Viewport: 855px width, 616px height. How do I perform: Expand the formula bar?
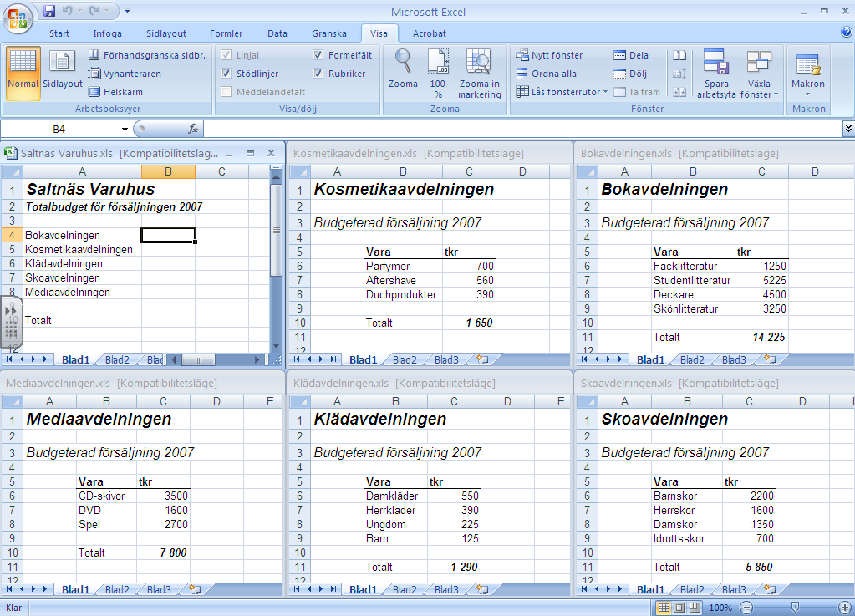pyautogui.click(x=848, y=130)
